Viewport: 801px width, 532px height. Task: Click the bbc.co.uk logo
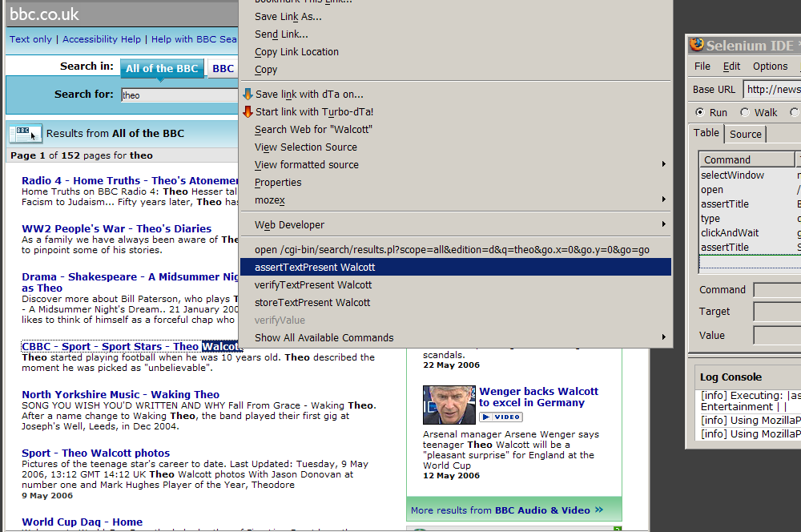click(44, 14)
